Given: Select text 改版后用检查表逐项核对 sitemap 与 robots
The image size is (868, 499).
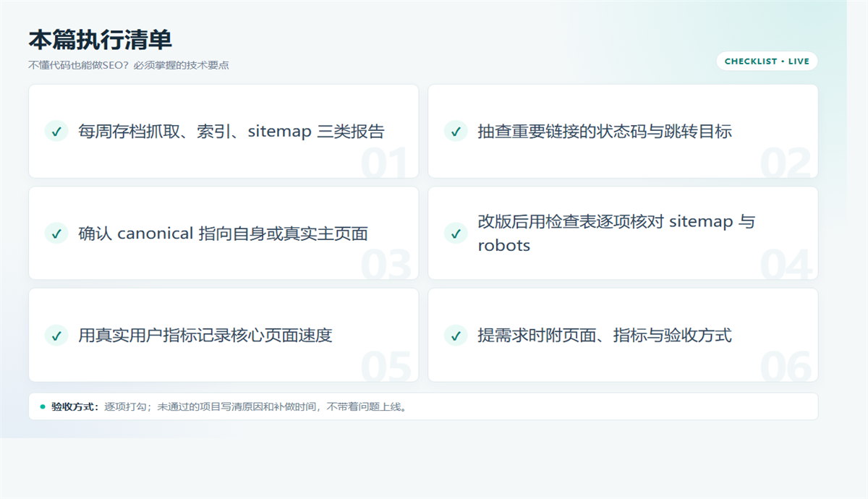Looking at the screenshot, I should (x=616, y=233).
